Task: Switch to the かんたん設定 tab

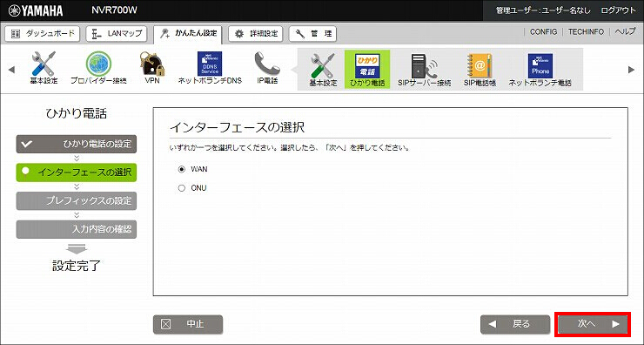Action: click(188, 34)
